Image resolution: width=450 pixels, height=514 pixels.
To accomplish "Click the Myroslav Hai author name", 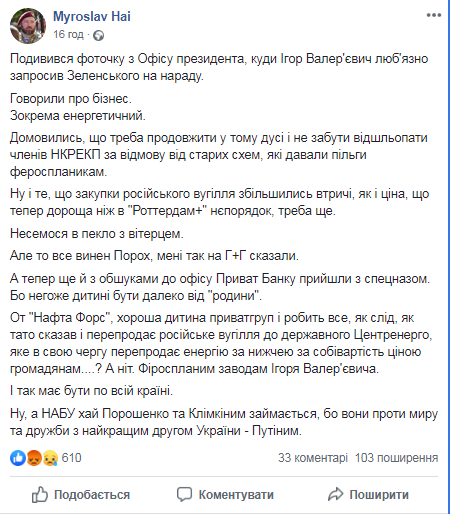I will tap(92, 16).
